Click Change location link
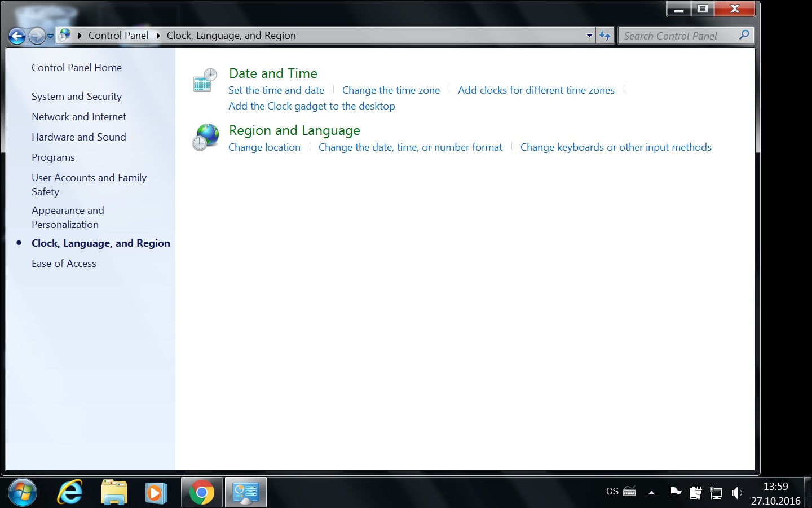 click(x=264, y=147)
